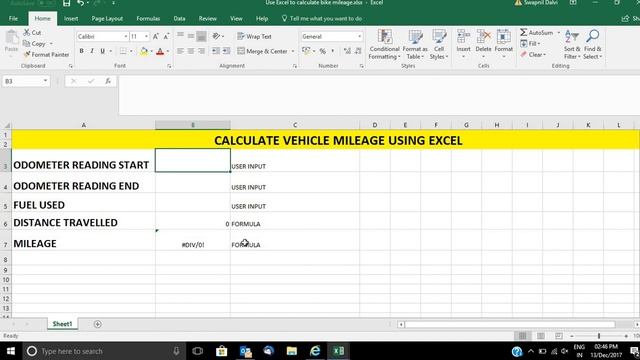This screenshot has height=360, width=640.
Task: Open Merge & Center dropdown arrow
Action: click(x=293, y=51)
